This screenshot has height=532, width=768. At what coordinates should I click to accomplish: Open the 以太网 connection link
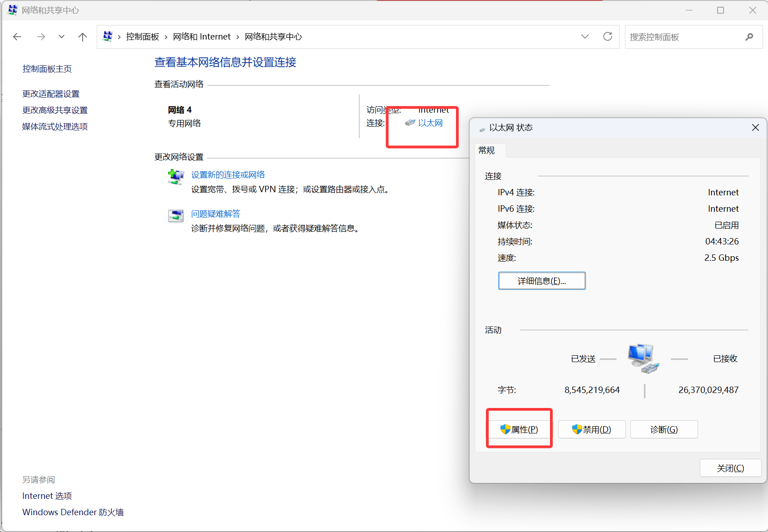(430, 123)
